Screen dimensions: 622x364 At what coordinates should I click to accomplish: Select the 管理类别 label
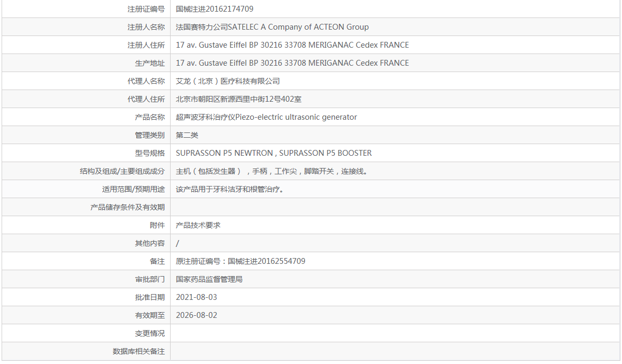(x=150, y=135)
